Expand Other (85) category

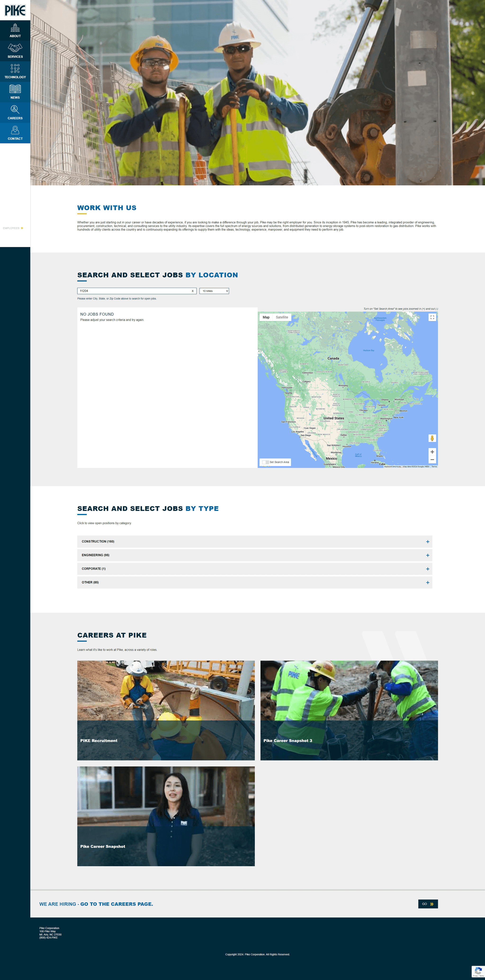255,583
